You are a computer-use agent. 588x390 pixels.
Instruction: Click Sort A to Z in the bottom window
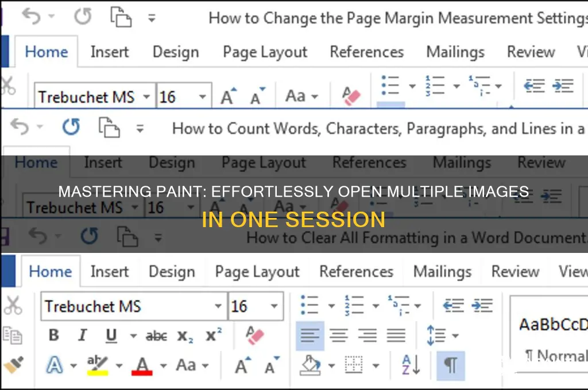coord(411,365)
